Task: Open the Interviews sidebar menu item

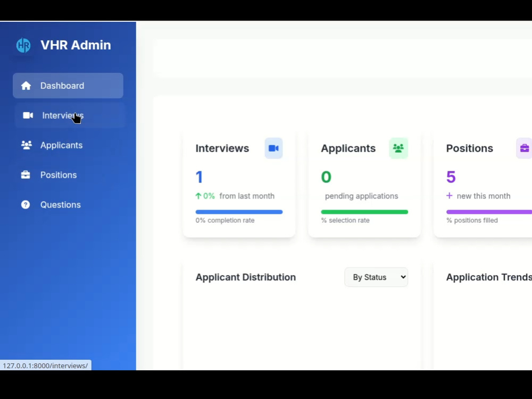Action: (70, 115)
